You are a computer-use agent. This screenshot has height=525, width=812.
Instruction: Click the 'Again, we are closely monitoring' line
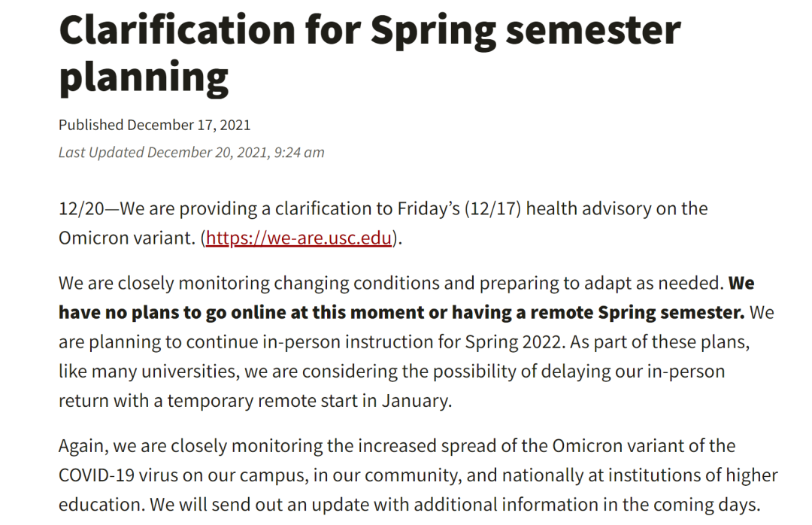(397, 446)
